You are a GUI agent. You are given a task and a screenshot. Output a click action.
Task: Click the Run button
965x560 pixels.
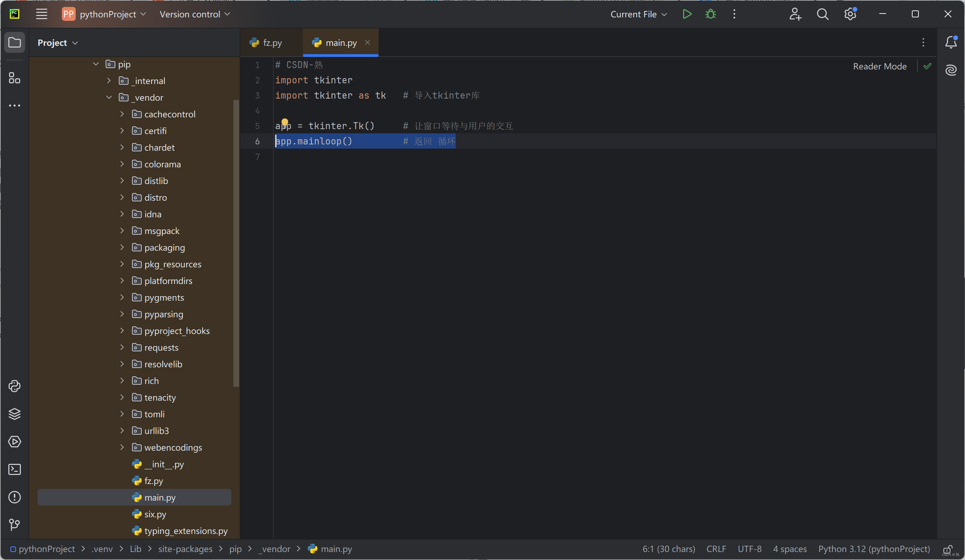pos(687,14)
